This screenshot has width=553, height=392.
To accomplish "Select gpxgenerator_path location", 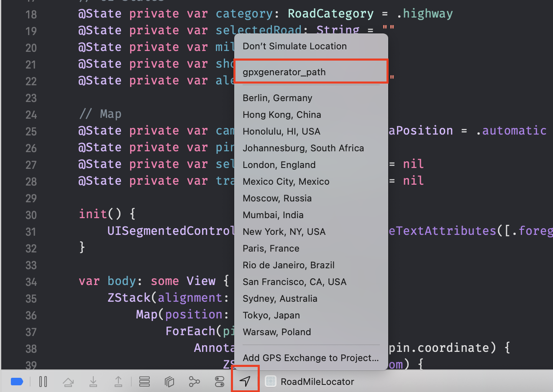I will point(284,72).
